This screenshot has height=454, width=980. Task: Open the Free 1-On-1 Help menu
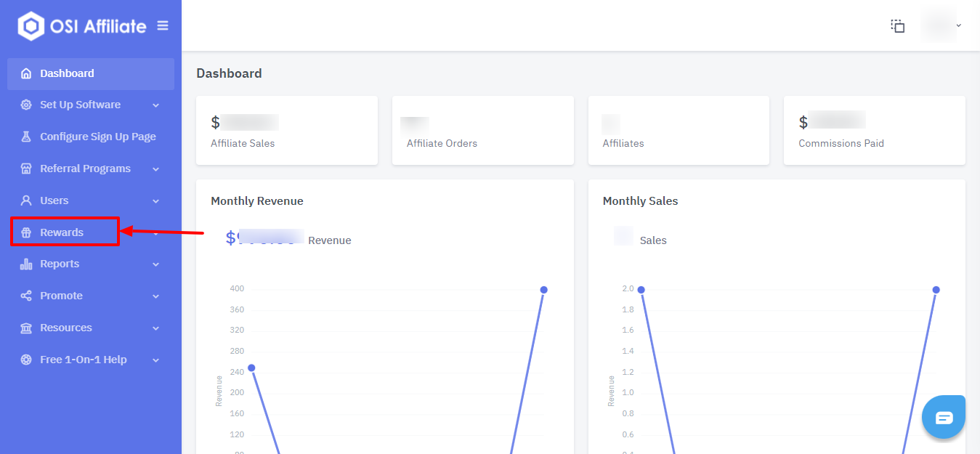point(91,360)
